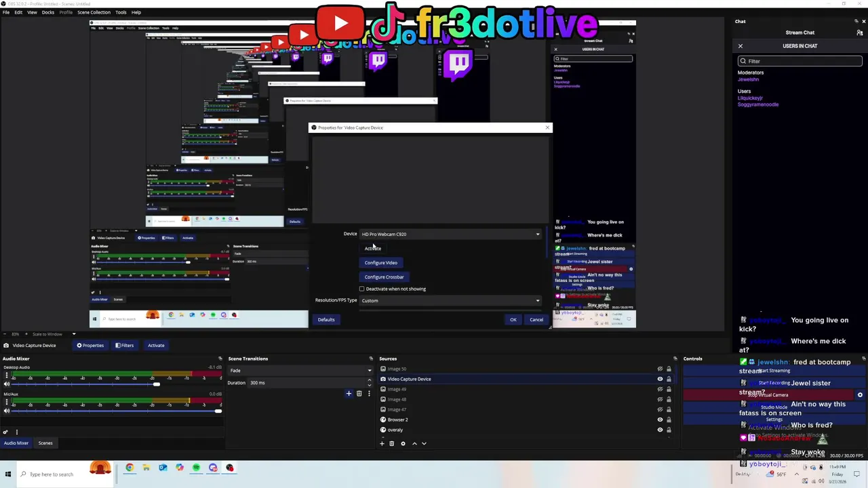This screenshot has width=868, height=488.
Task: Click the Mic/Aux volume slider handle
Action: pos(218,411)
